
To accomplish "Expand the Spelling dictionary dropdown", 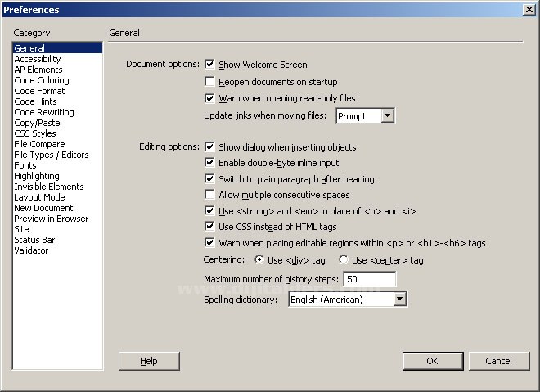I will 399,300.
